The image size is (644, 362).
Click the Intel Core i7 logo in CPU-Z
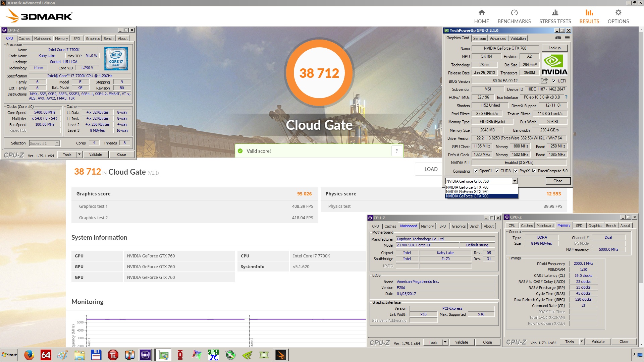tap(116, 59)
